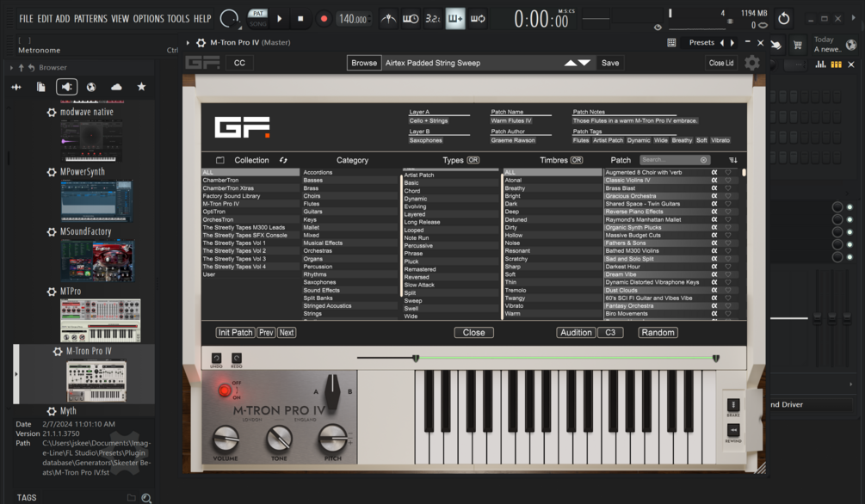Click the Browser files icon
Screen dimensions: 865x504
pos(40,87)
